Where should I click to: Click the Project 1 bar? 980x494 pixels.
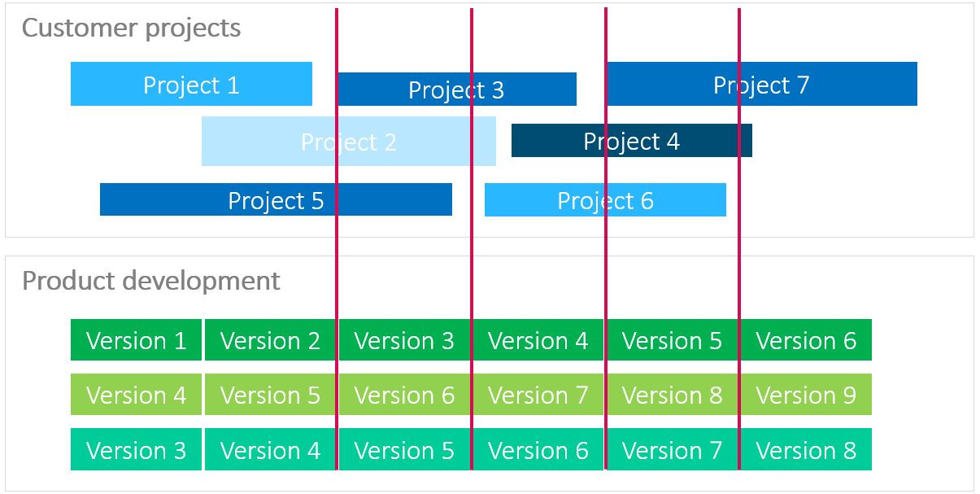click(191, 84)
